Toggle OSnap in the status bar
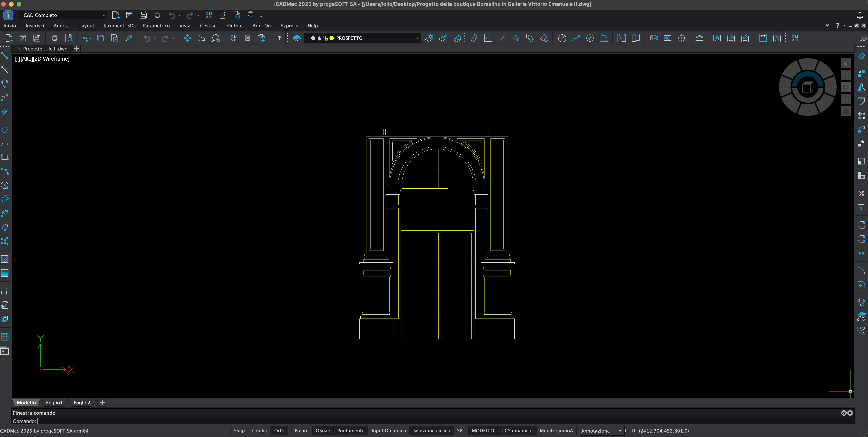The width and height of the screenshot is (868, 437). [323, 431]
